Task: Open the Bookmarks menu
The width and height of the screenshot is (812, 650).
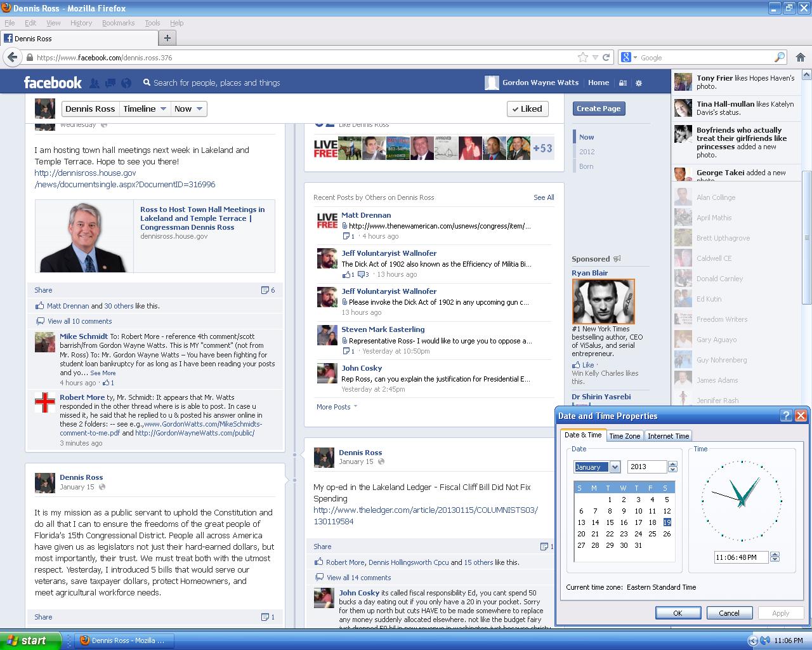Action: tap(118, 23)
